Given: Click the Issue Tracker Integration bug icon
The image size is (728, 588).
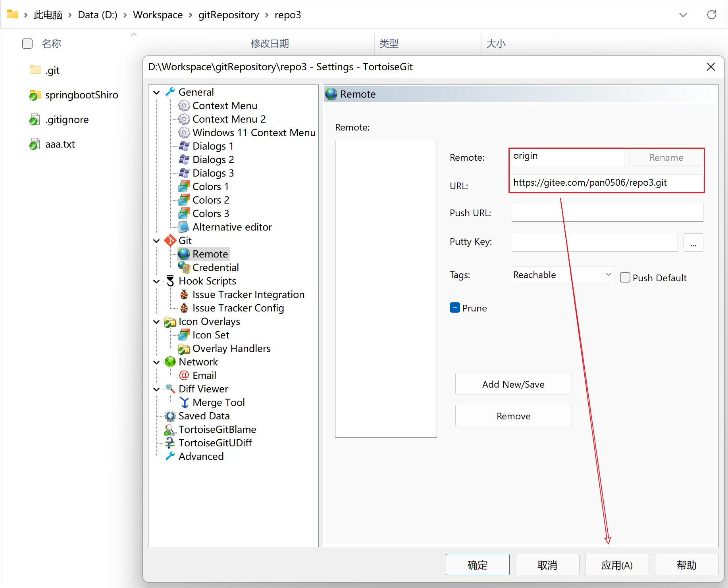Looking at the screenshot, I should (184, 295).
